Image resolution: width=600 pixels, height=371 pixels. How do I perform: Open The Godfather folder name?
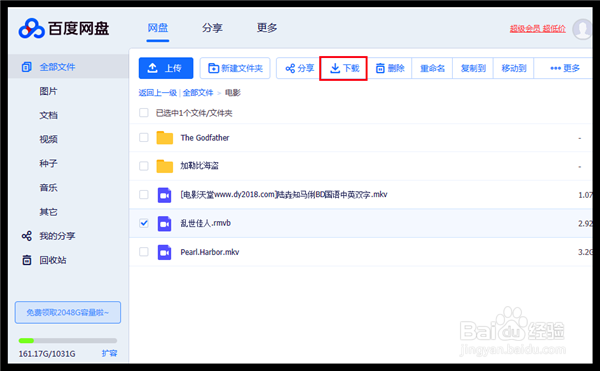205,138
